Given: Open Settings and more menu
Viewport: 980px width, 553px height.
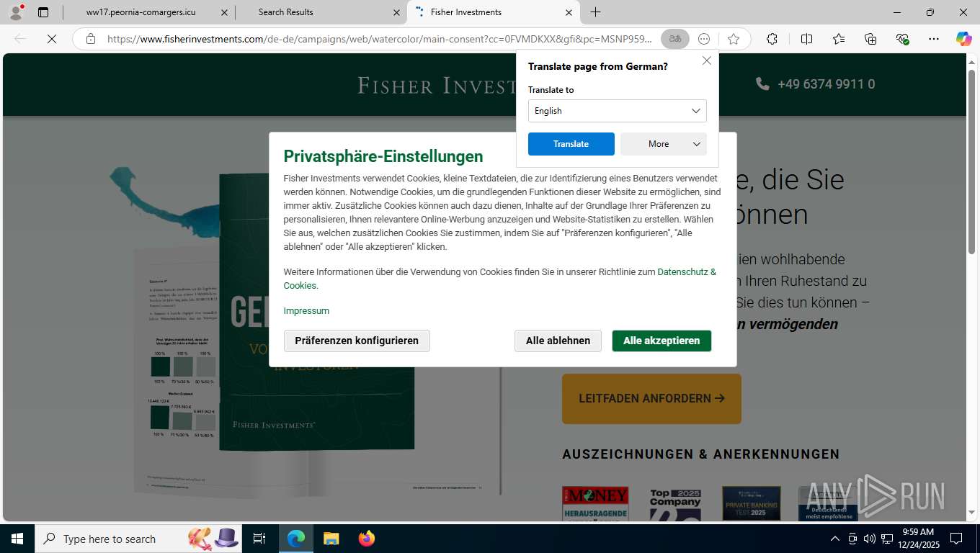Looking at the screenshot, I should [934, 39].
